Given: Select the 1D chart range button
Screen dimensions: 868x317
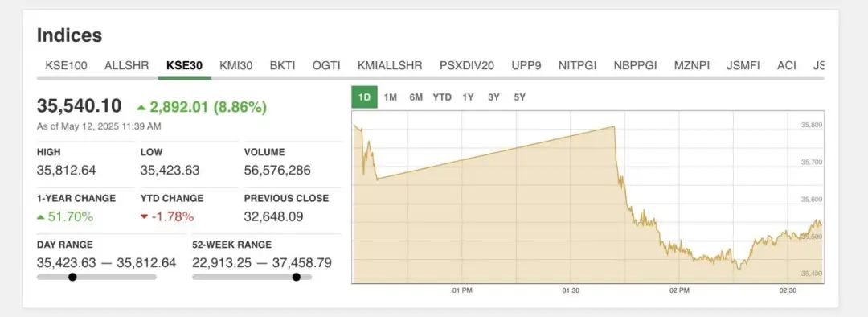Looking at the screenshot, I should pos(364,97).
